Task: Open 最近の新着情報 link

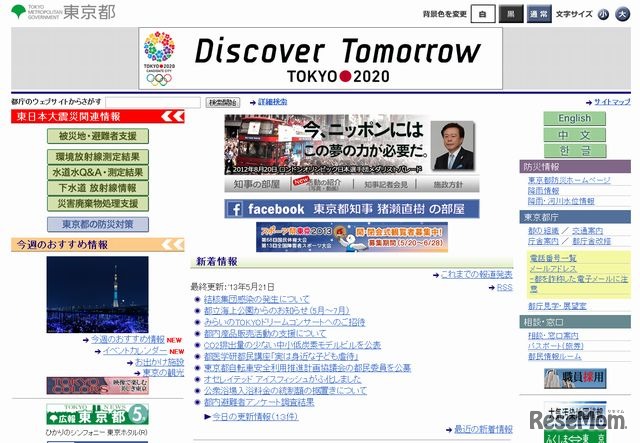Action: (x=483, y=429)
